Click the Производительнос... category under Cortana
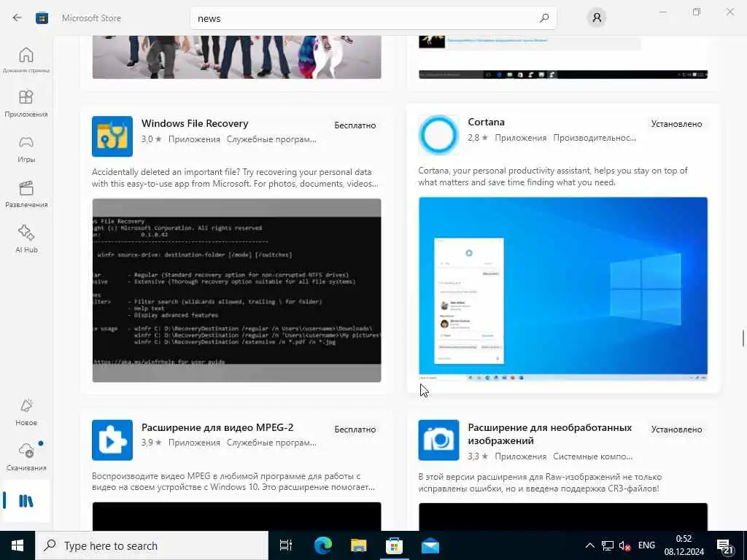Image resolution: width=747 pixels, height=560 pixels. (x=595, y=138)
